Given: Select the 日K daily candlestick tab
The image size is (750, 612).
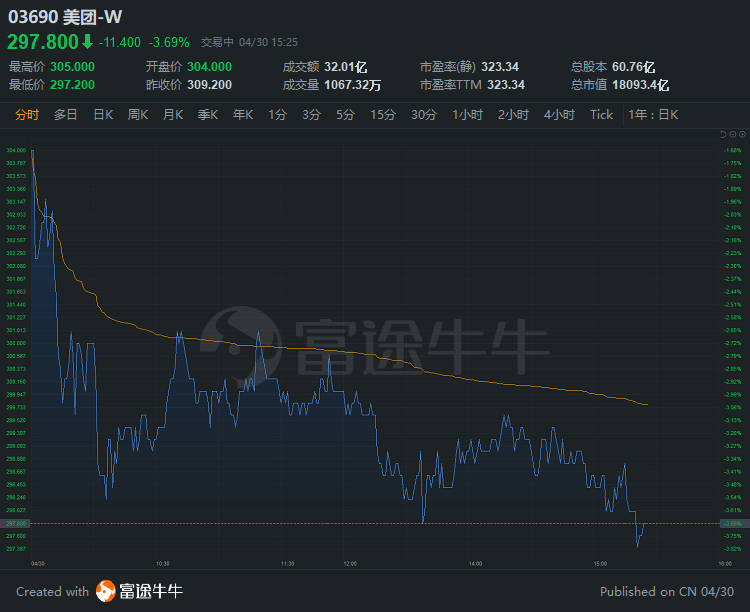Looking at the screenshot, I should tap(103, 115).
